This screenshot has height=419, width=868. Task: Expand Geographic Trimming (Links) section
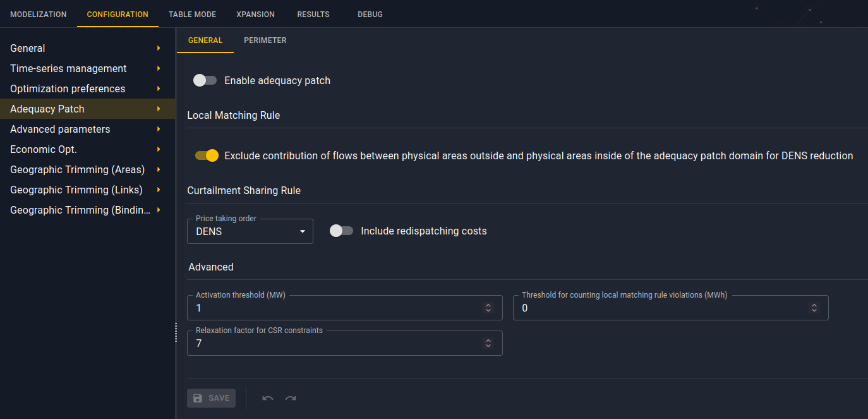click(x=87, y=190)
